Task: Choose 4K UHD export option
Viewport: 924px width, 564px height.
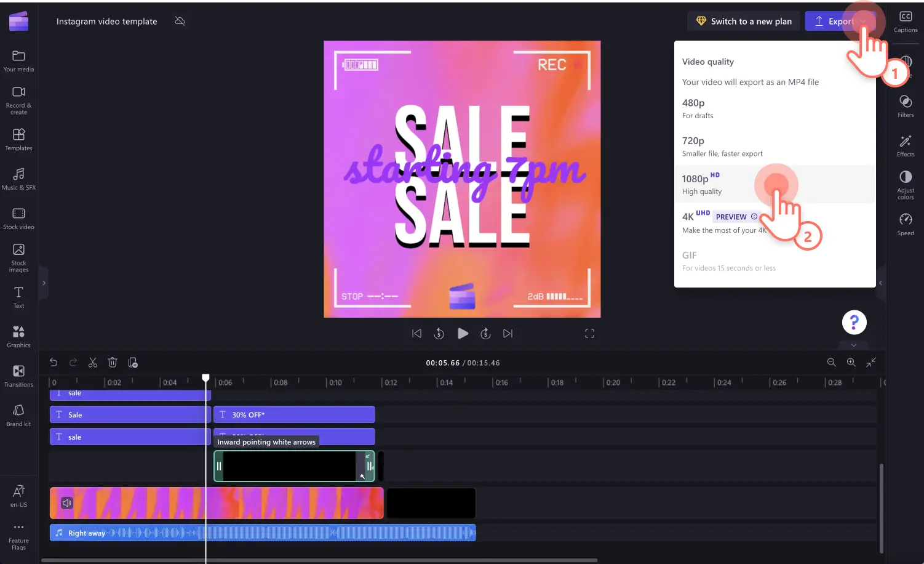Action: click(x=775, y=222)
